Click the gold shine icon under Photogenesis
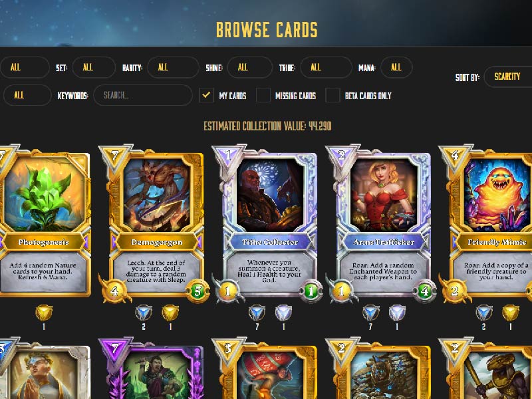The height and width of the screenshot is (399, 532). (44, 313)
